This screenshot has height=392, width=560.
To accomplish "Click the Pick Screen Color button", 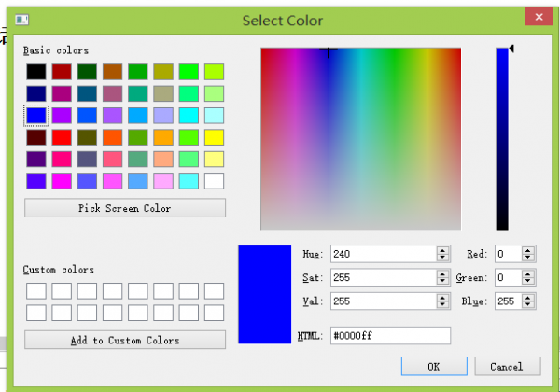I will pyautogui.click(x=125, y=208).
